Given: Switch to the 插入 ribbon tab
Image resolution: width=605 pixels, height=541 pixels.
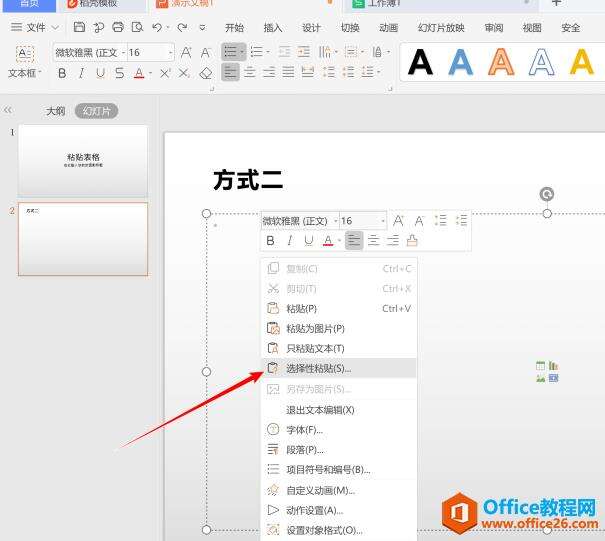Looking at the screenshot, I should point(273,27).
